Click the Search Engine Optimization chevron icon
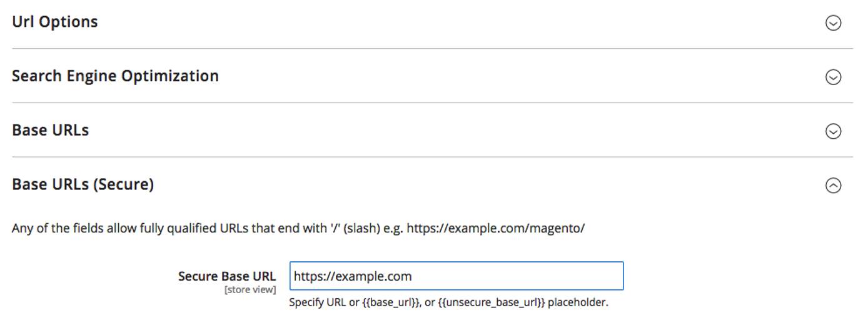The height and width of the screenshot is (320, 868). tap(833, 77)
